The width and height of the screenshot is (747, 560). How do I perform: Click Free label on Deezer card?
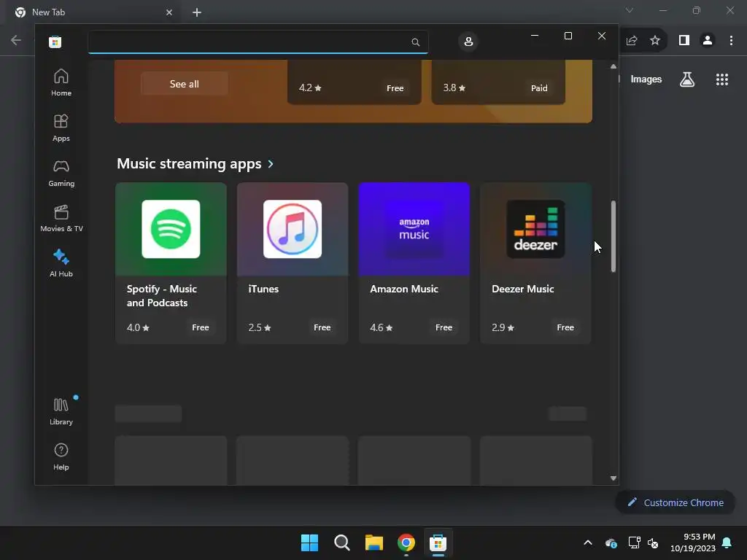coord(565,327)
